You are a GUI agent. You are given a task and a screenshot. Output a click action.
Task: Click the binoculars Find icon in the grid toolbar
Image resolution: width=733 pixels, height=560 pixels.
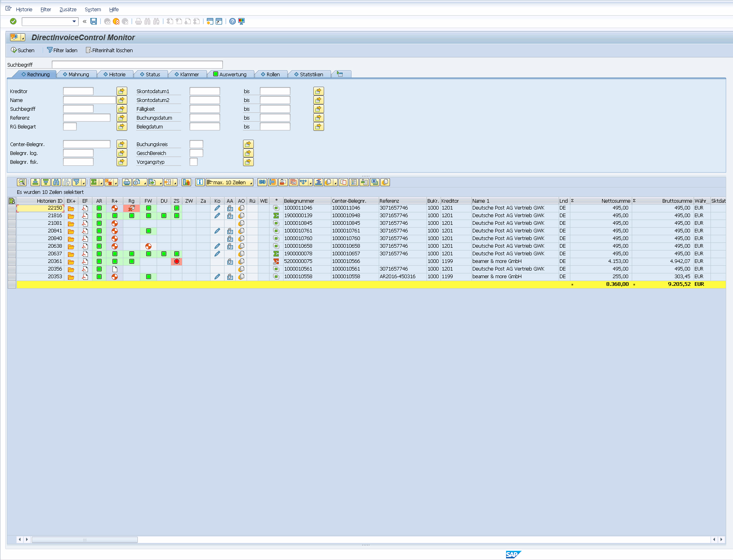point(56,182)
